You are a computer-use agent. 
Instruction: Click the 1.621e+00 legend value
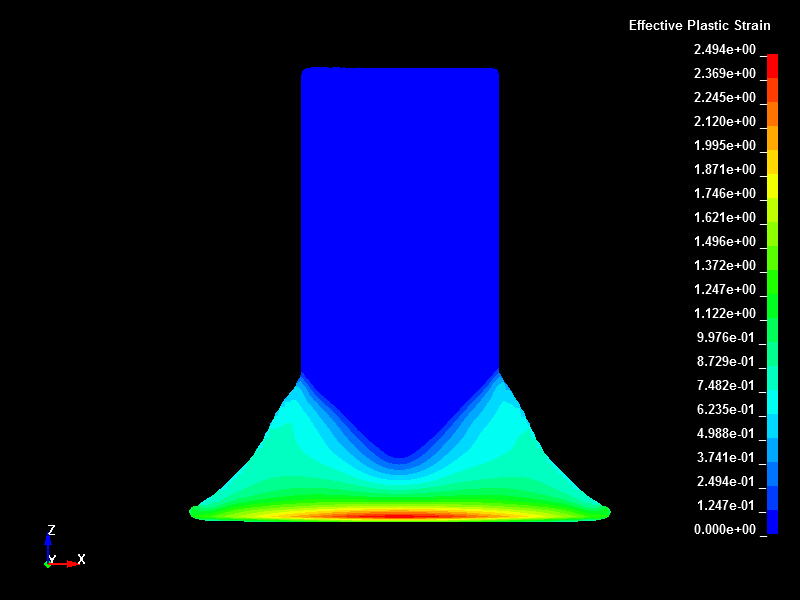point(725,217)
